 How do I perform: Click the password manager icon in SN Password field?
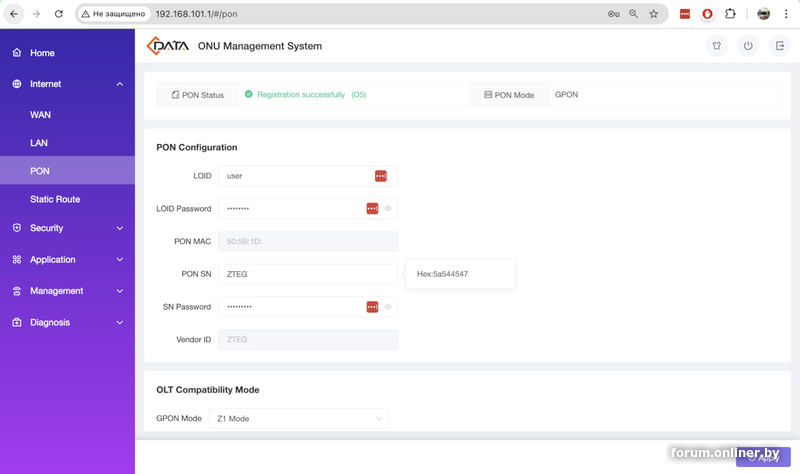click(372, 307)
